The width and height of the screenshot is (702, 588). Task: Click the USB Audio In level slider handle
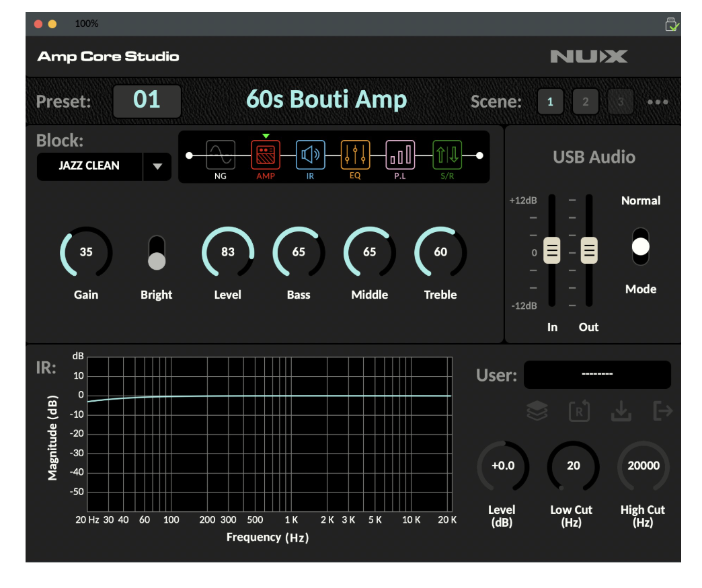pyautogui.click(x=552, y=251)
